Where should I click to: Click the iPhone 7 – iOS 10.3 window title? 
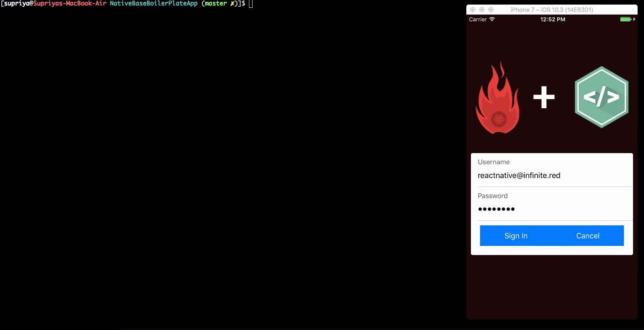click(x=552, y=10)
